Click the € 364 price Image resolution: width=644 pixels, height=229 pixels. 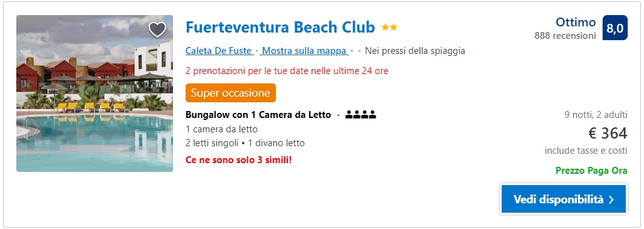[x=608, y=134]
